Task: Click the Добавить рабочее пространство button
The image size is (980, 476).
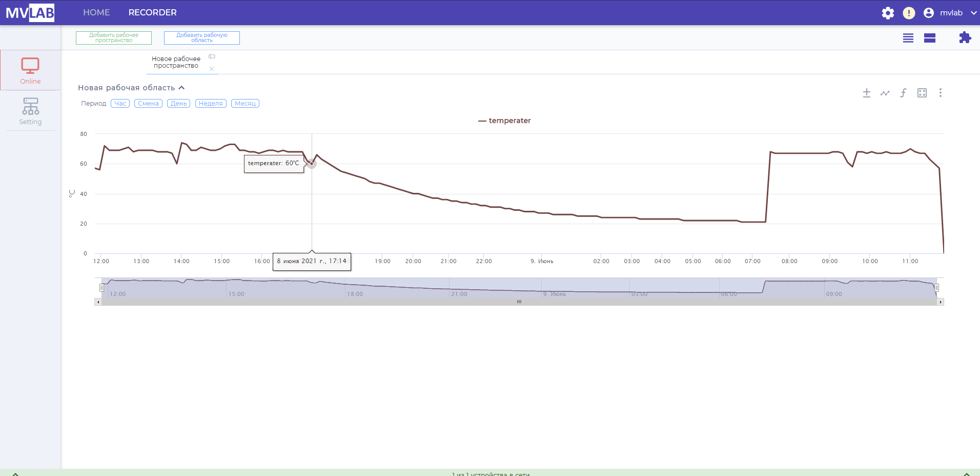Action: [x=114, y=38]
